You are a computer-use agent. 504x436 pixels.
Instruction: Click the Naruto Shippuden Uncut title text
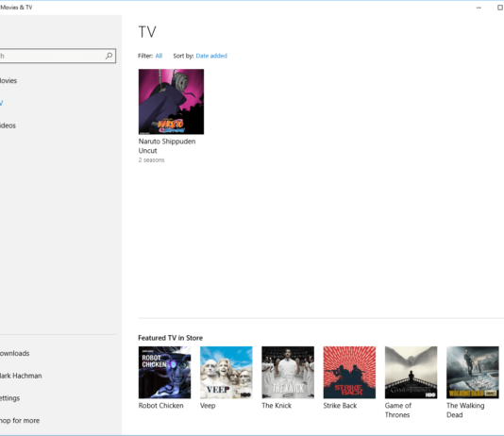point(167,146)
